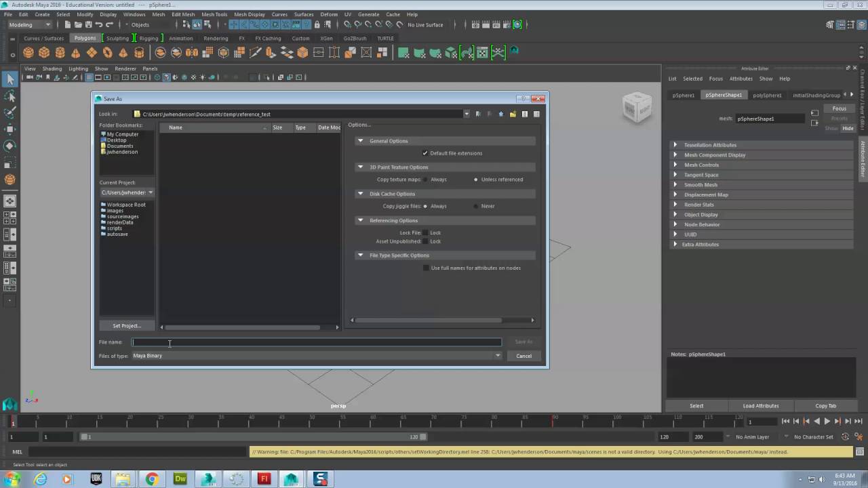
Task: Open the Shading panel menu
Action: [x=52, y=68]
